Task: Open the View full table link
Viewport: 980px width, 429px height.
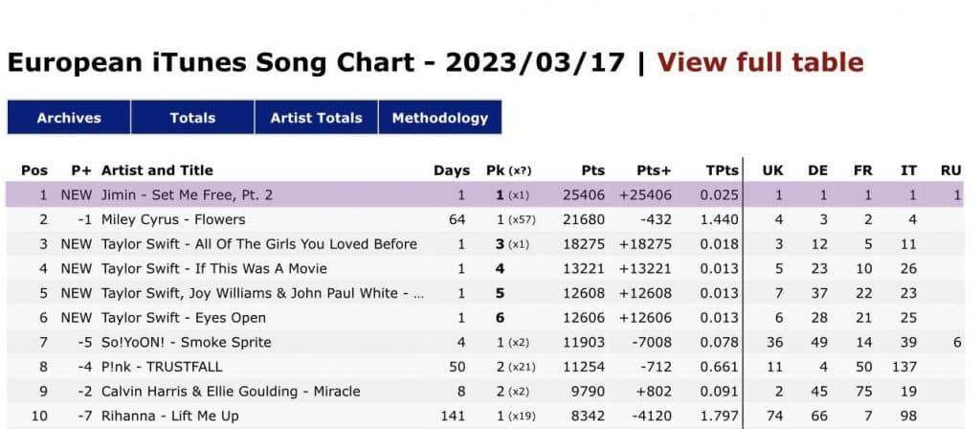Action: click(760, 63)
